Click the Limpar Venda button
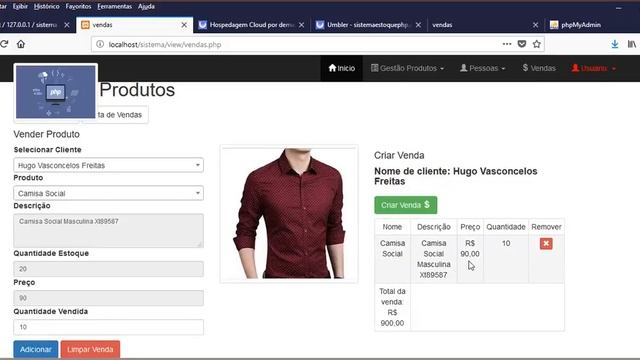Image resolution: width=640 pixels, height=360 pixels. click(x=90, y=349)
